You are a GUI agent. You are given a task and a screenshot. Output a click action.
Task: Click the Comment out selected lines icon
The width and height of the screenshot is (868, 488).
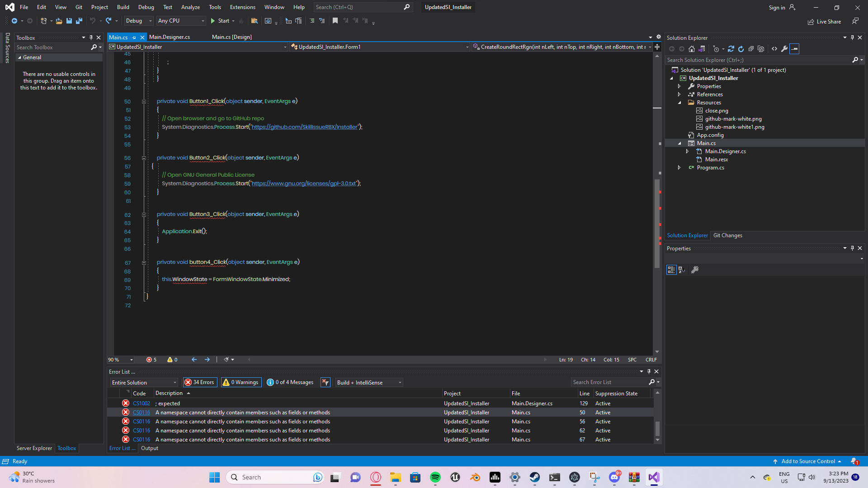coord(312,21)
